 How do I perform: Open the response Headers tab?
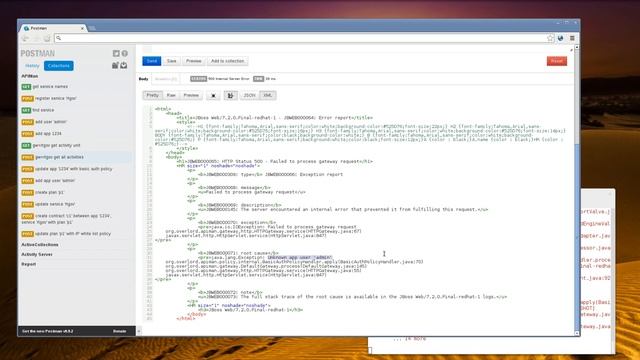166,79
